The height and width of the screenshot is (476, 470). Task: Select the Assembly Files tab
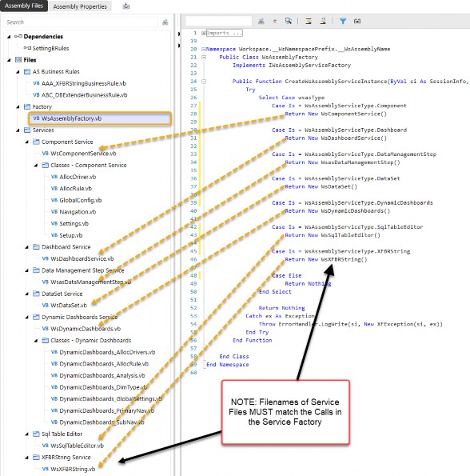(24, 6)
